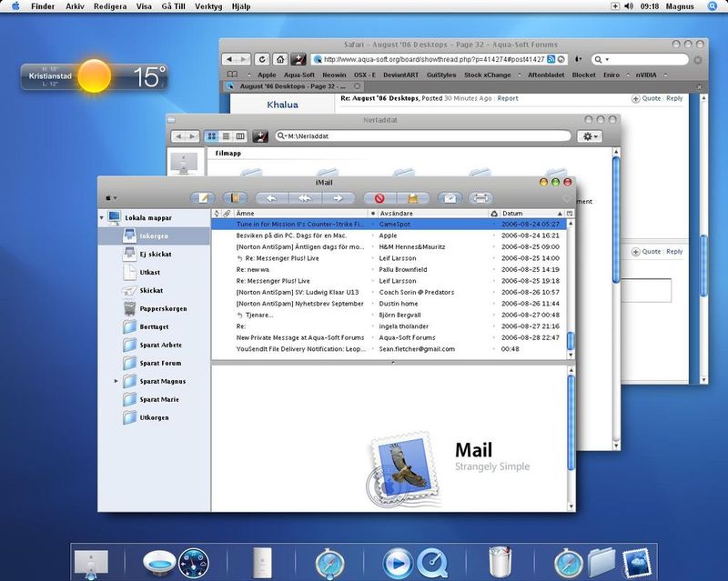Switch Nerladdat window to column view
Viewport: 728px width, 581px height.
click(x=240, y=136)
